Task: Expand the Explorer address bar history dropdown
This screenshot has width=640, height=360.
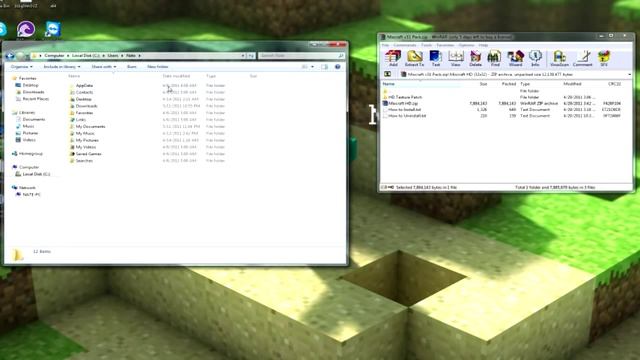Action: [242, 56]
